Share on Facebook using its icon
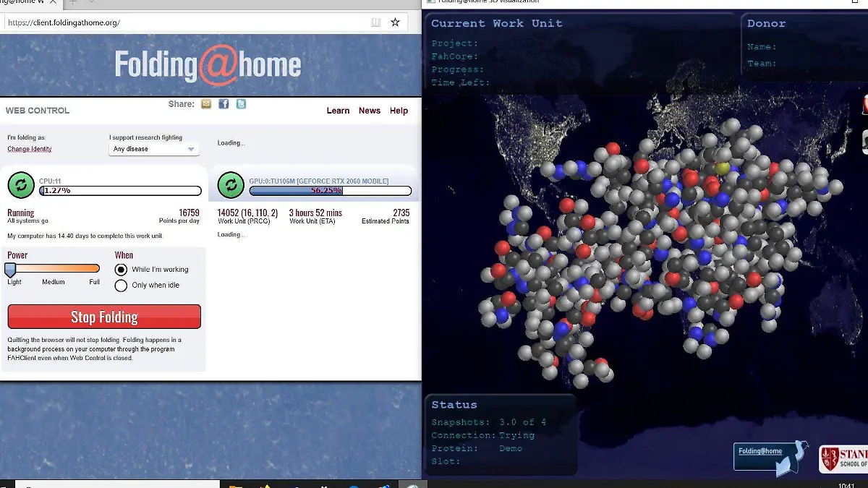 (x=224, y=104)
